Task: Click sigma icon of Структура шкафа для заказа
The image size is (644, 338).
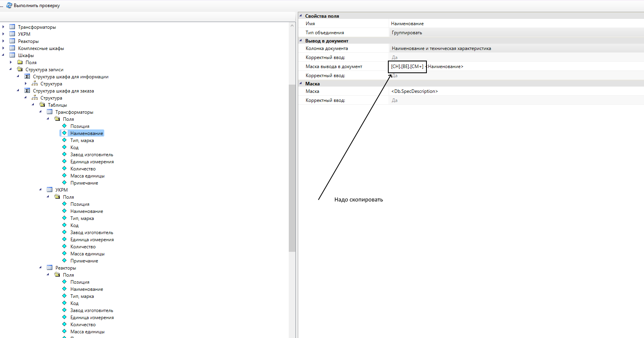Action: [27, 91]
